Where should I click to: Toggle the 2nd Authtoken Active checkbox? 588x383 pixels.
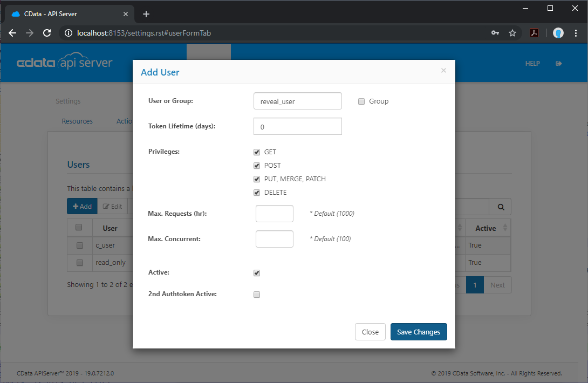(257, 295)
